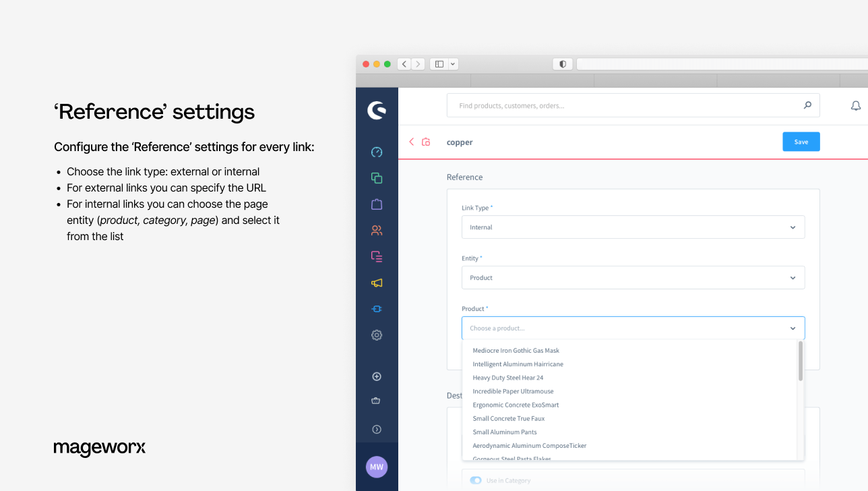Click the back chevron next to copper
This screenshot has width=868, height=491.
coord(411,142)
